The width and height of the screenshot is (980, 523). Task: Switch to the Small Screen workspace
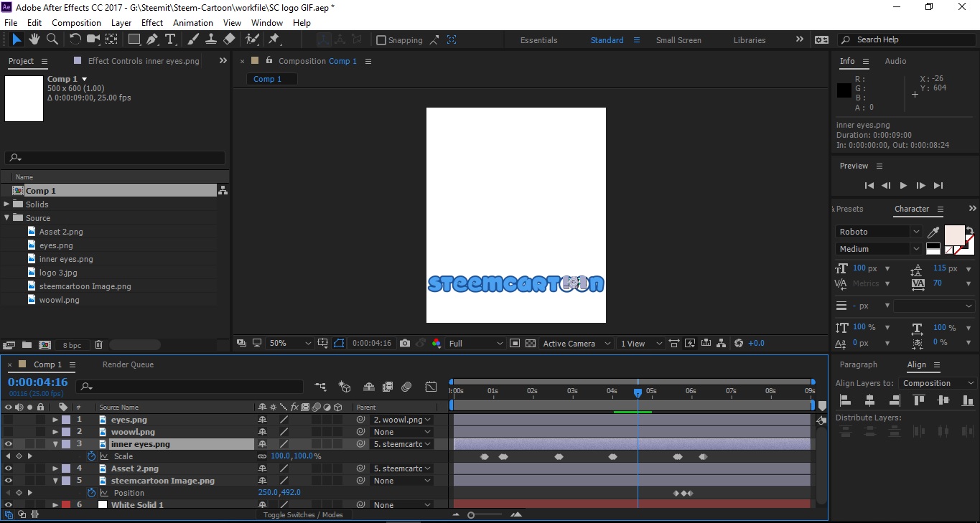click(x=678, y=40)
